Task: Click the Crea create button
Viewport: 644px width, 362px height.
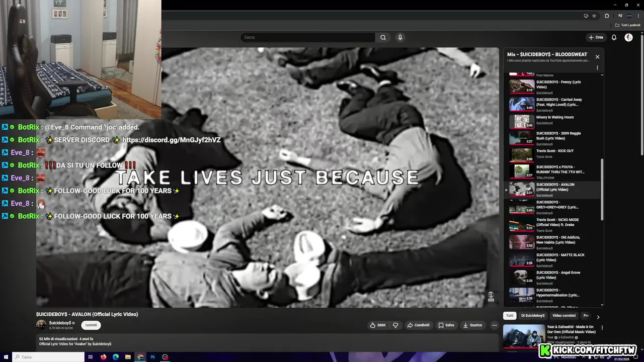Action: point(596,37)
